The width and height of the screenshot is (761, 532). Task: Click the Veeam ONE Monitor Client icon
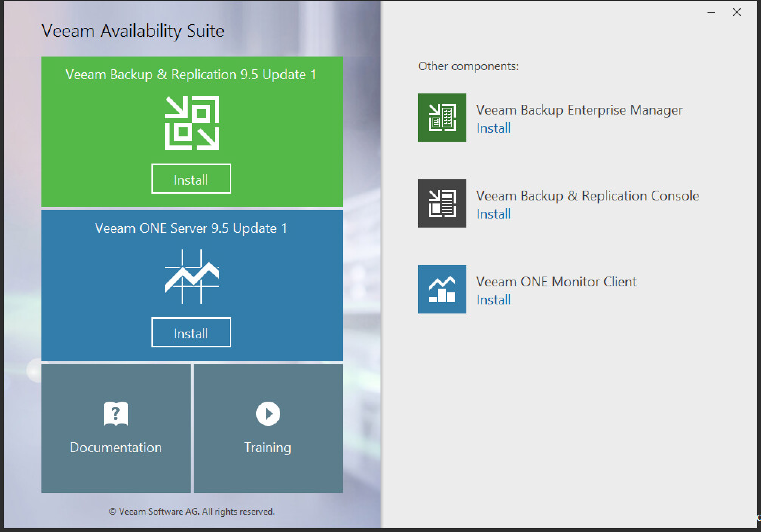442,289
